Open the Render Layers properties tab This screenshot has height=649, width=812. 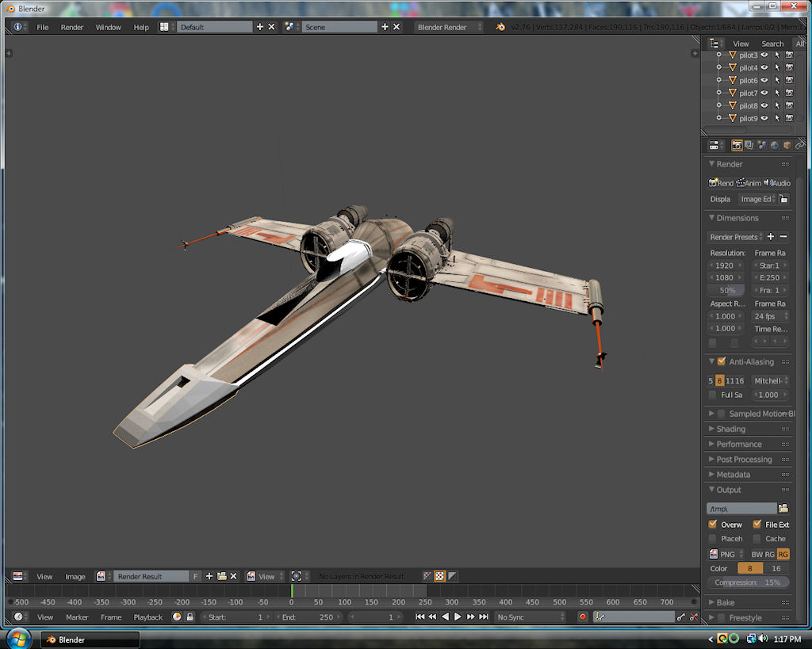pos(749,146)
